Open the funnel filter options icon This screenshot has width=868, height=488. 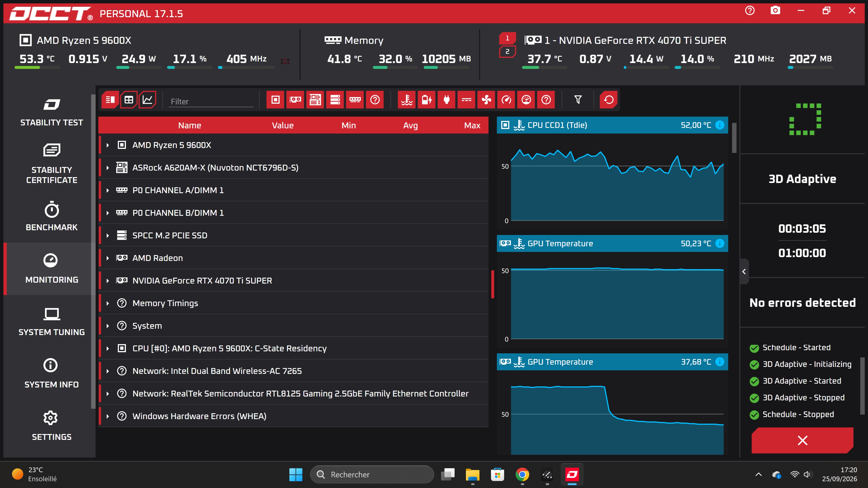(x=578, y=100)
